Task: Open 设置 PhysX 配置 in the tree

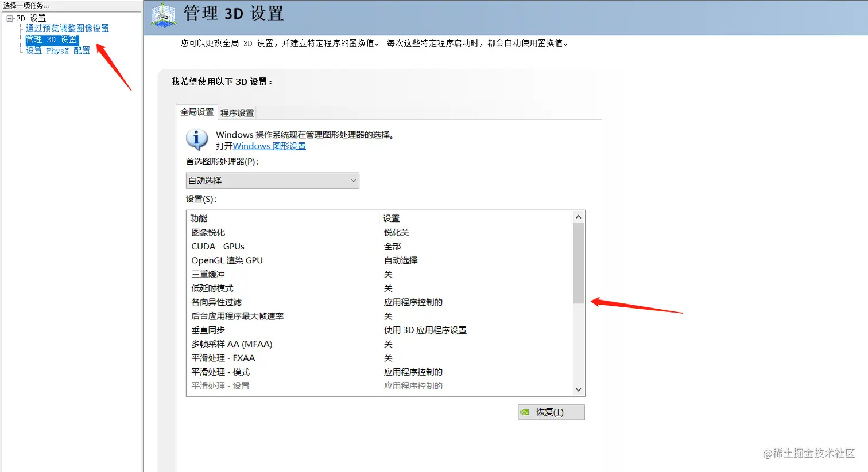Action: coord(58,50)
